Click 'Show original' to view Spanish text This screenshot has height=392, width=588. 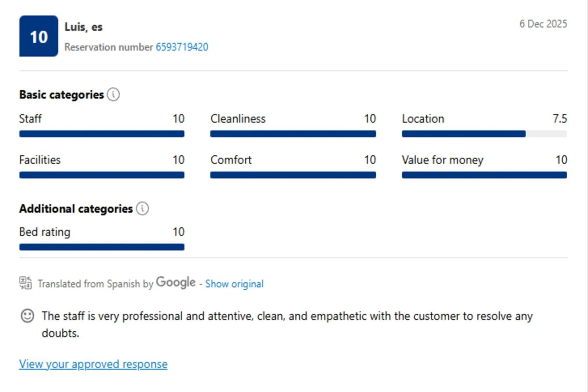pos(234,284)
